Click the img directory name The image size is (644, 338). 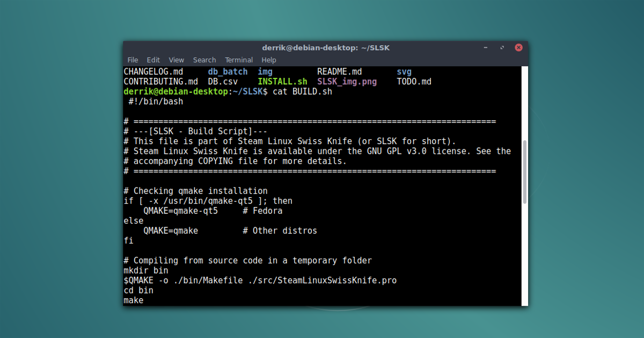point(265,71)
